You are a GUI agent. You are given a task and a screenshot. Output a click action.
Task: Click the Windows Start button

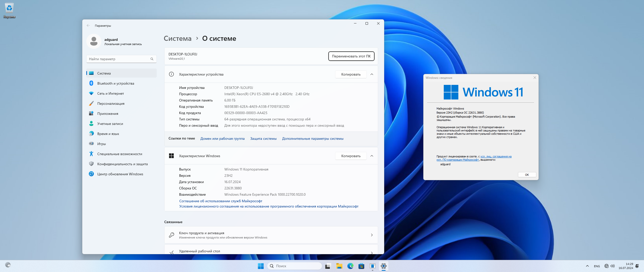pyautogui.click(x=261, y=266)
